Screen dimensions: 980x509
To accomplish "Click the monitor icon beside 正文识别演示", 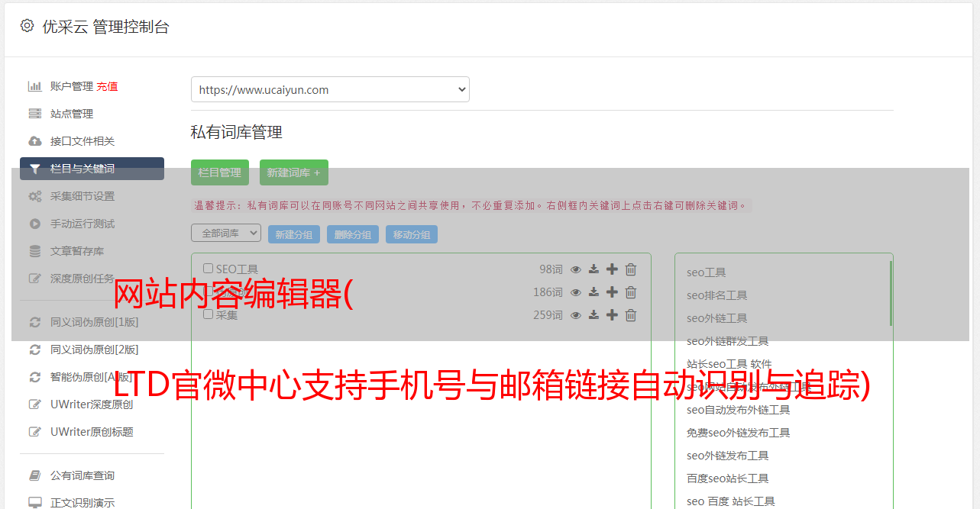I will click(x=35, y=503).
